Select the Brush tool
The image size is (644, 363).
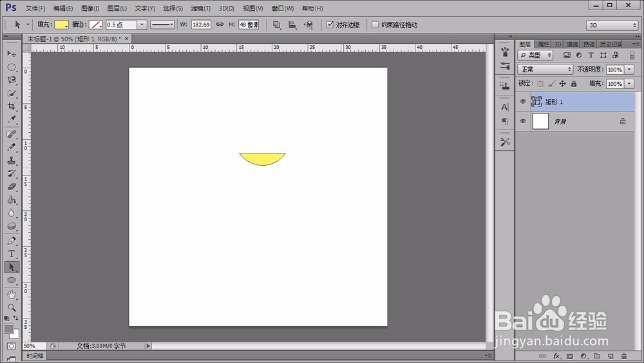click(x=12, y=147)
